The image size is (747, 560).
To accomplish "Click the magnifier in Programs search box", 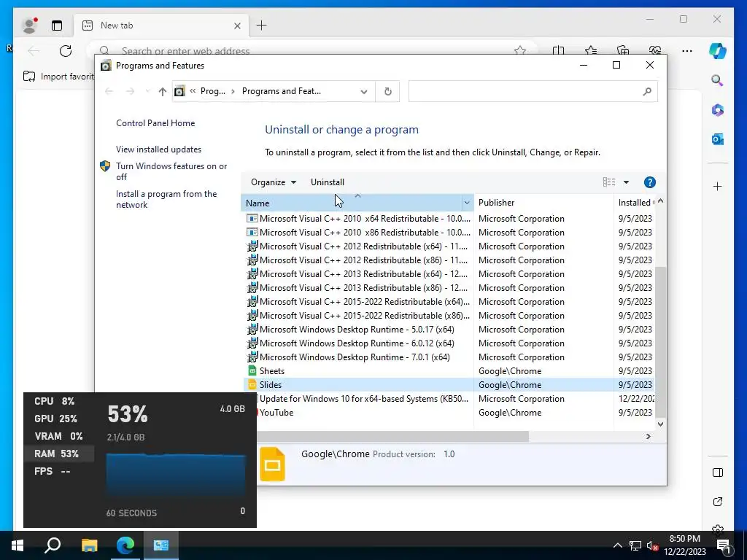I will [x=647, y=91].
